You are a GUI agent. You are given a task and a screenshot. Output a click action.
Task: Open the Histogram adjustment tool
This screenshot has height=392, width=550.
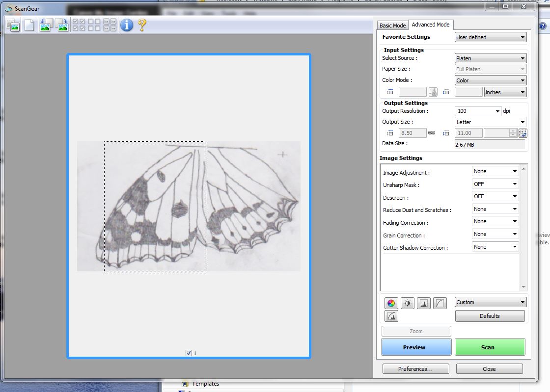(x=423, y=303)
